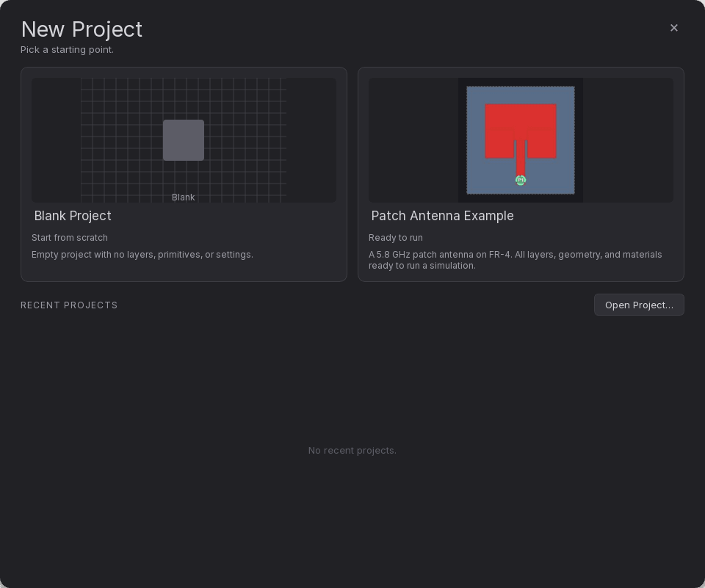Click the "Blank" label in preview
Image resolution: width=705 pixels, height=588 pixels.
tap(184, 197)
